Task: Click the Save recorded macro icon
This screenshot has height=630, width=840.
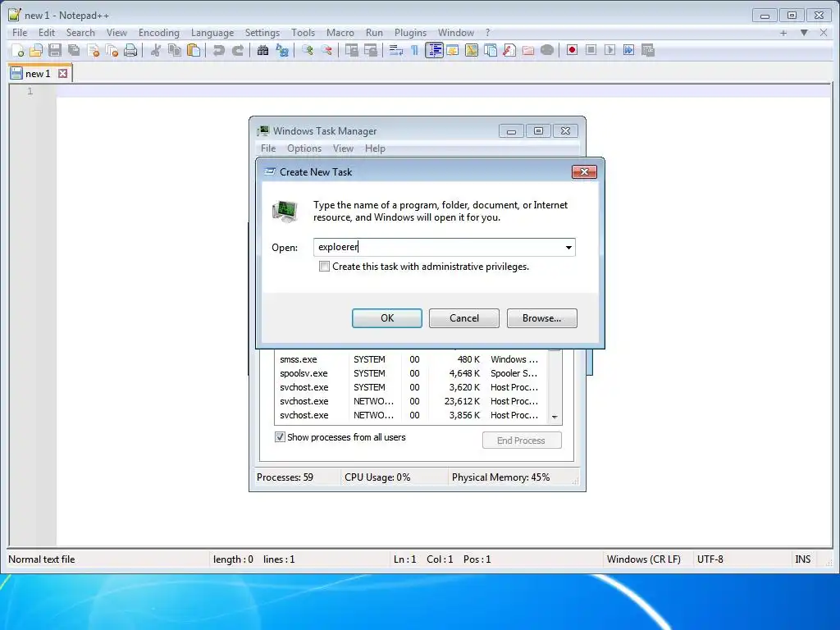Action: pos(648,50)
